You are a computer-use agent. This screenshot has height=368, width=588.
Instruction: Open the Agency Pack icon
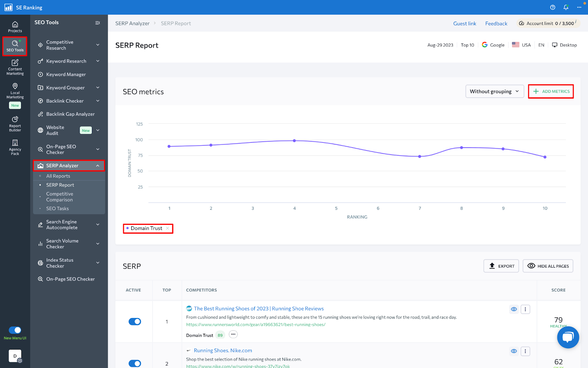click(15, 147)
